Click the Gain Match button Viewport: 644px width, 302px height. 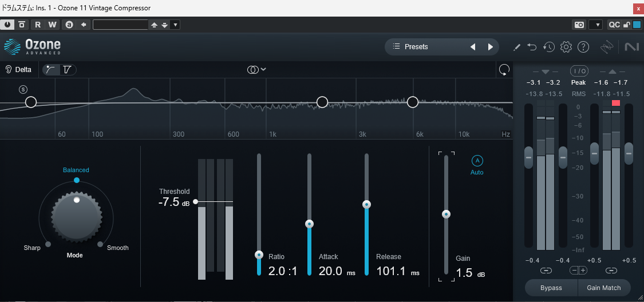[x=604, y=288]
